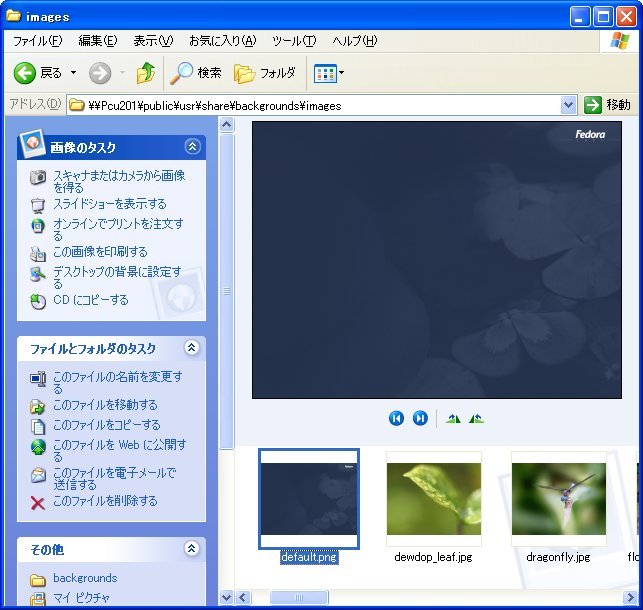The width and height of the screenshot is (643, 610).
Task: Collapse the 画像のタスク panel
Action: (192, 146)
